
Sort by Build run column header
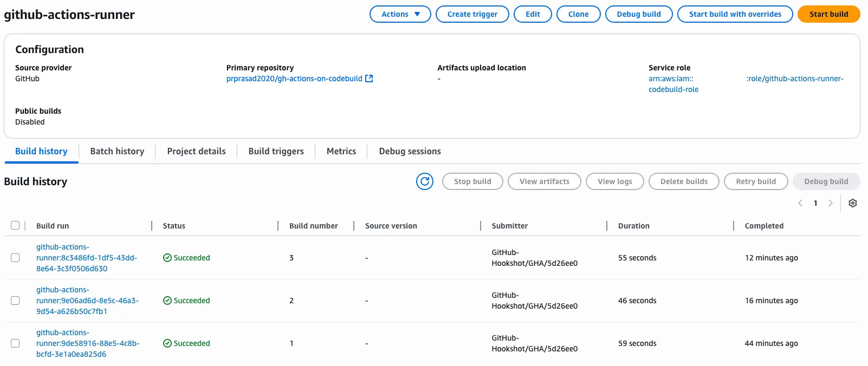click(53, 226)
